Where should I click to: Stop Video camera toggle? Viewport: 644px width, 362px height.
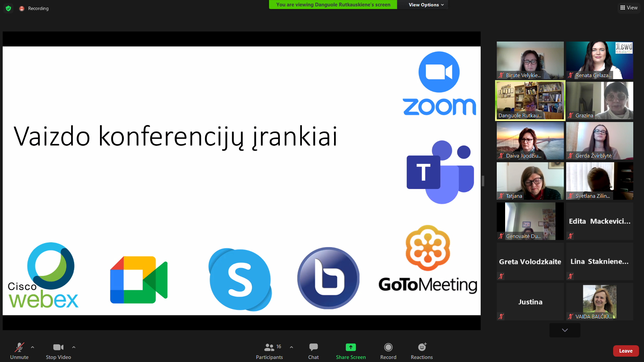point(58,351)
